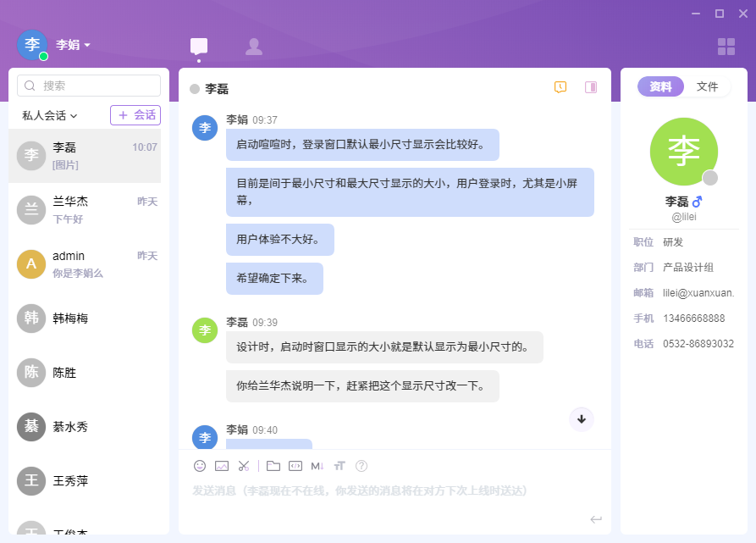This screenshot has height=543, width=756.
Task: Click the message help question mark icon
Action: (361, 466)
